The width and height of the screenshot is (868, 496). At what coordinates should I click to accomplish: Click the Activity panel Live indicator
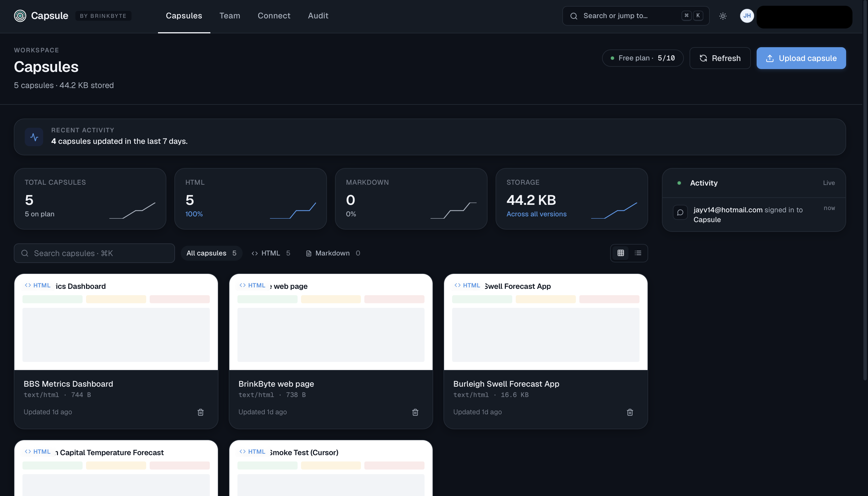coord(829,183)
